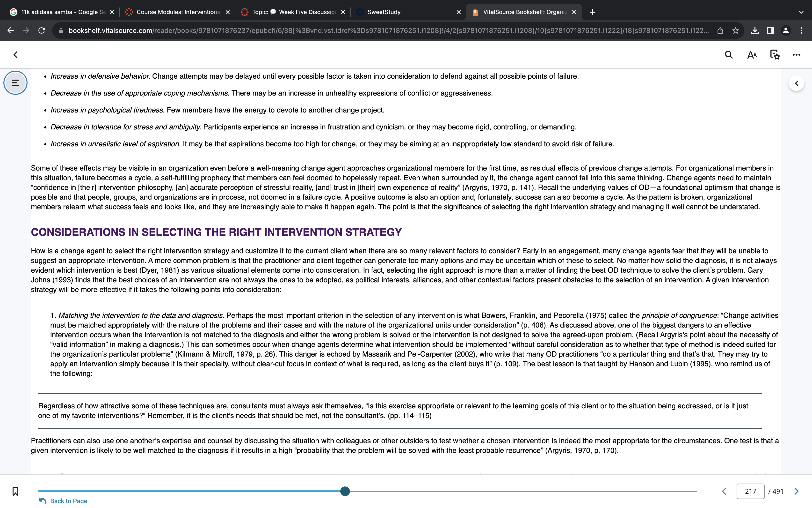This screenshot has width=812, height=508.
Task: Click the Back to Page link
Action: 63,501
